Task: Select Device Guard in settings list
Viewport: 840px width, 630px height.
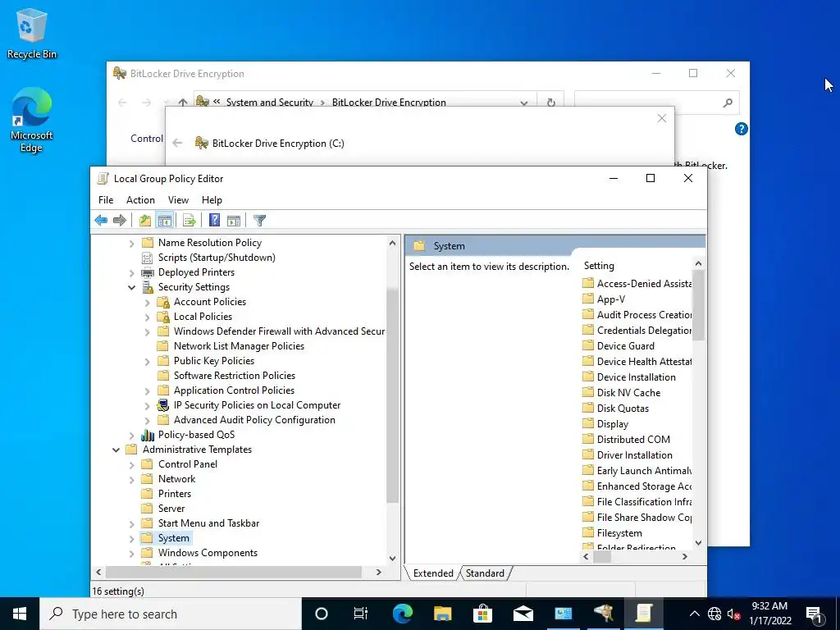Action: pos(625,346)
